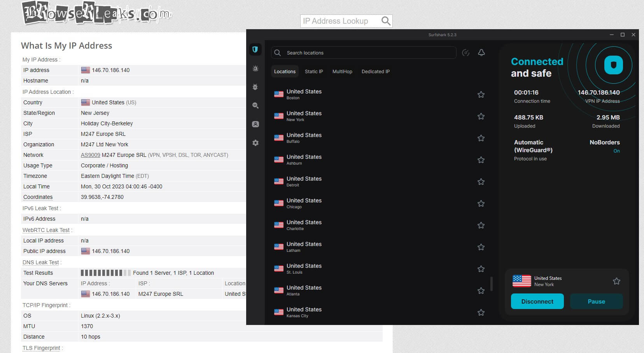This screenshot has height=353, width=644.
Task: Open the Alternative ID icon in Surfshark sidebar
Action: click(x=255, y=124)
